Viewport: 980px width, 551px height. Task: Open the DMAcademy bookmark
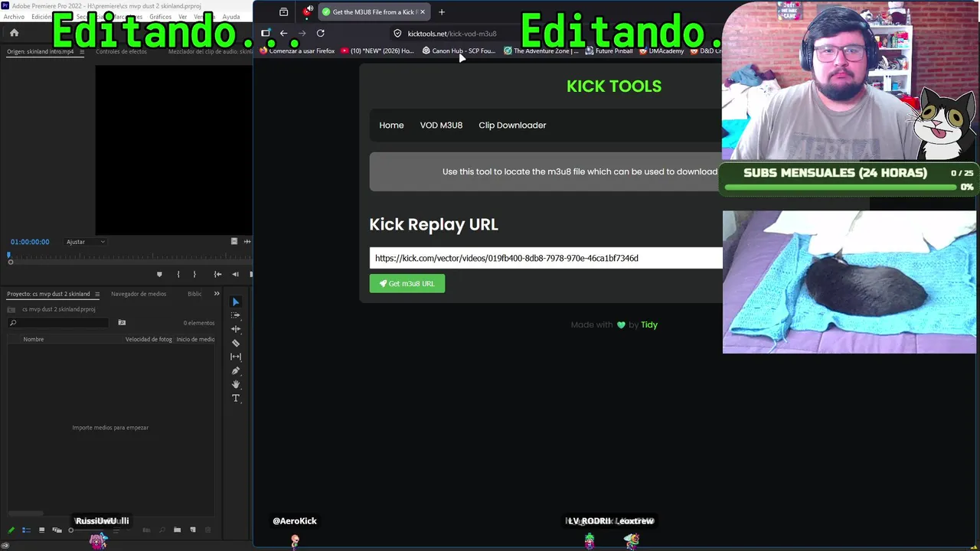point(661,51)
